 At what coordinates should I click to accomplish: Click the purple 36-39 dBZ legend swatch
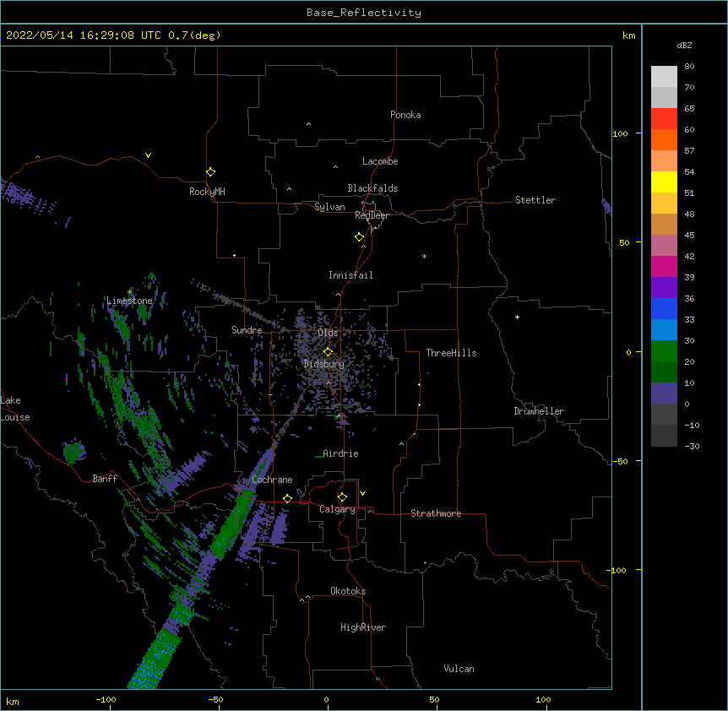[664, 287]
